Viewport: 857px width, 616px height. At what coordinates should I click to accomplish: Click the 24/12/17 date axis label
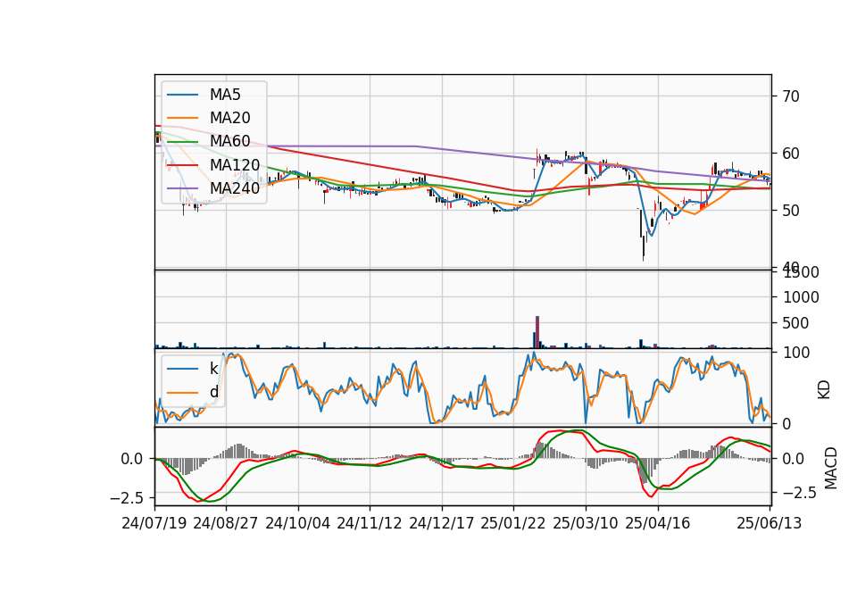click(x=442, y=523)
